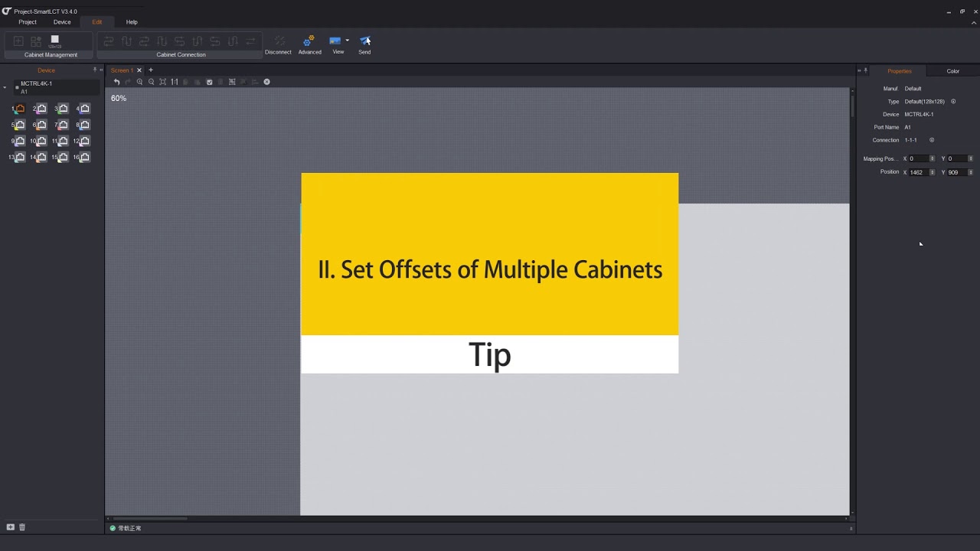Screen dimensions: 980x551
Task: Close the Screen 1 tab
Action: (x=139, y=70)
